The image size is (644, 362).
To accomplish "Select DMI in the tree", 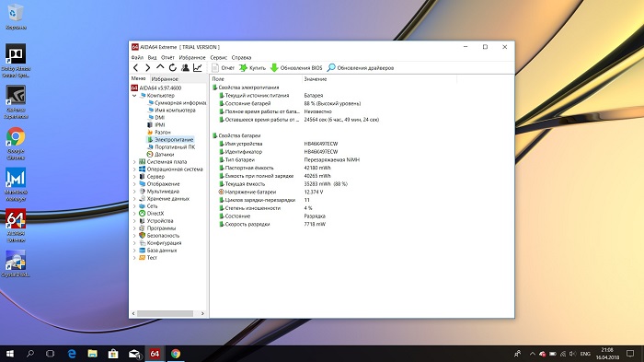I will [155, 118].
